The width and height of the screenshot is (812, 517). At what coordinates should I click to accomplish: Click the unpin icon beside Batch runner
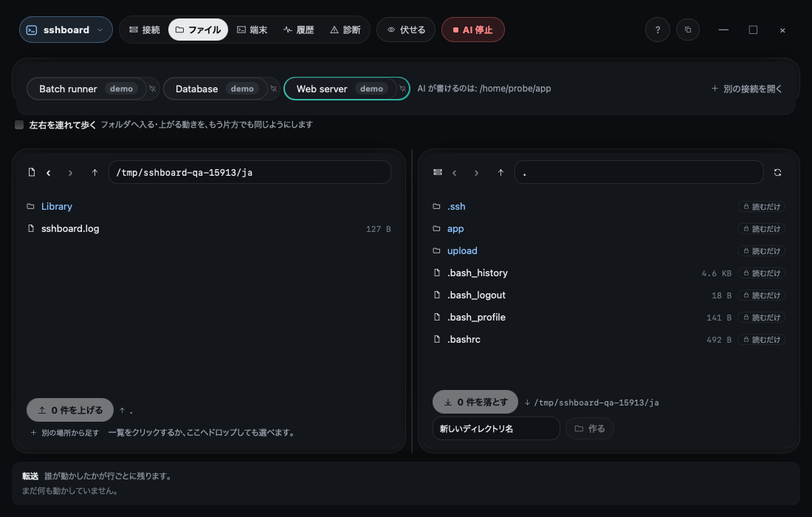click(153, 89)
